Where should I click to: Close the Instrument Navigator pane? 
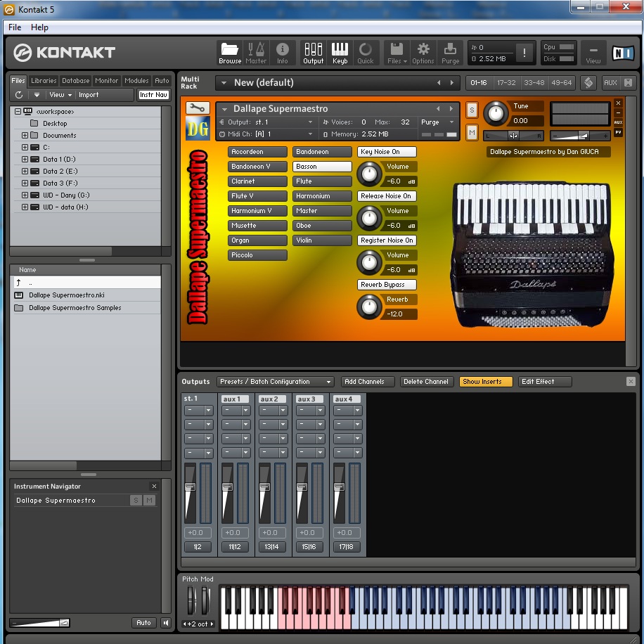pos(154,487)
